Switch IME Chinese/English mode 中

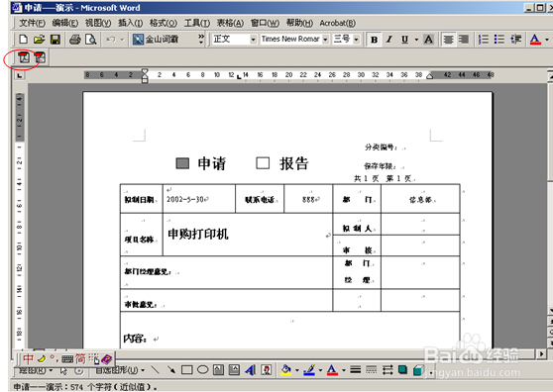28,359
